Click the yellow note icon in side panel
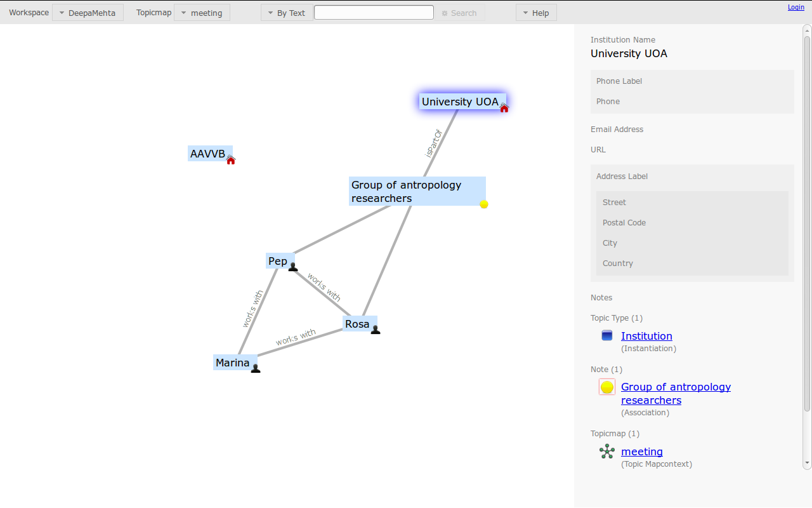Viewport: 812px width, 508px height. (607, 387)
